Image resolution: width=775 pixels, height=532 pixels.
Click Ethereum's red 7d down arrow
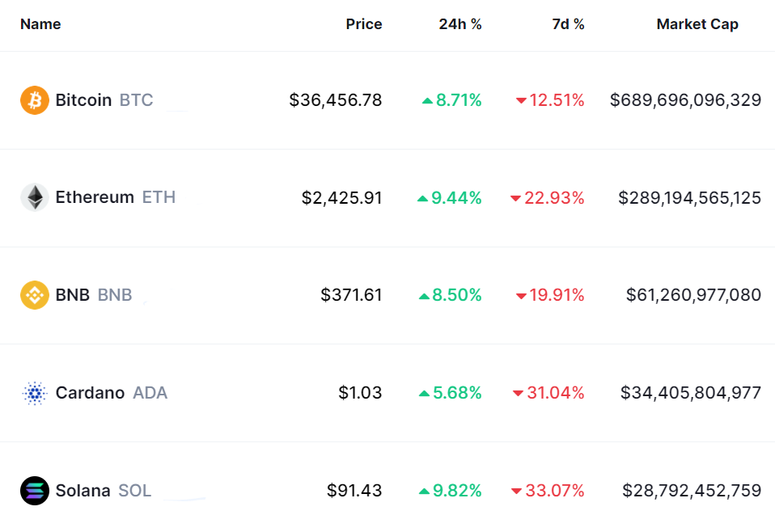tap(515, 199)
